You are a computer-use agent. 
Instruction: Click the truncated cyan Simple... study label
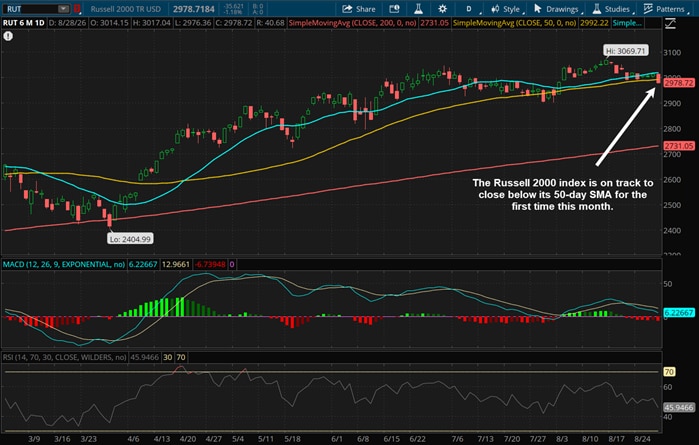pos(627,23)
